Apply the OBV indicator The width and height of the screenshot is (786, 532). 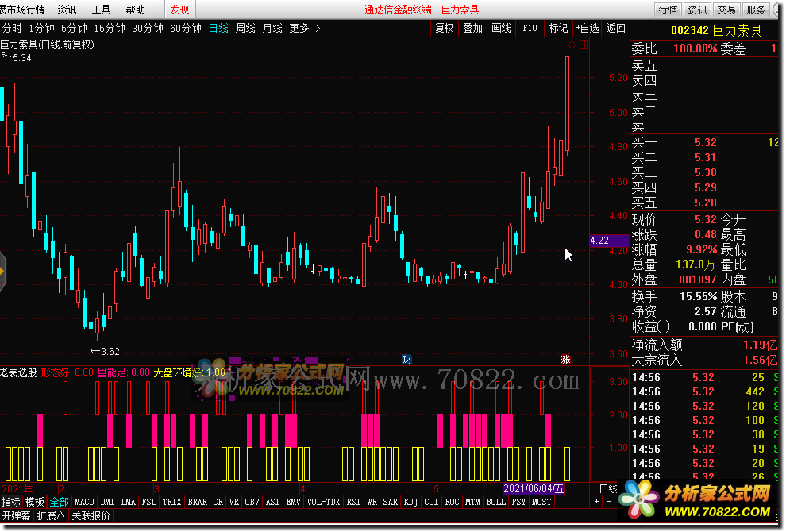point(252,502)
